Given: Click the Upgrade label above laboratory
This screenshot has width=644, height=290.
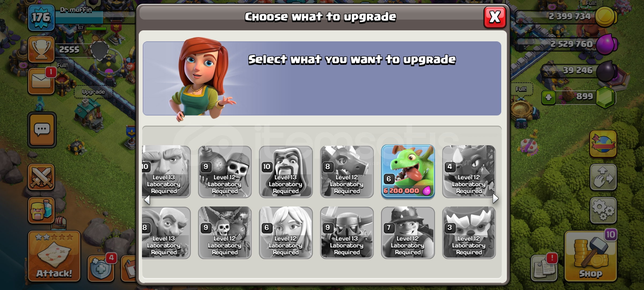Looking at the screenshot, I should 93,92.
